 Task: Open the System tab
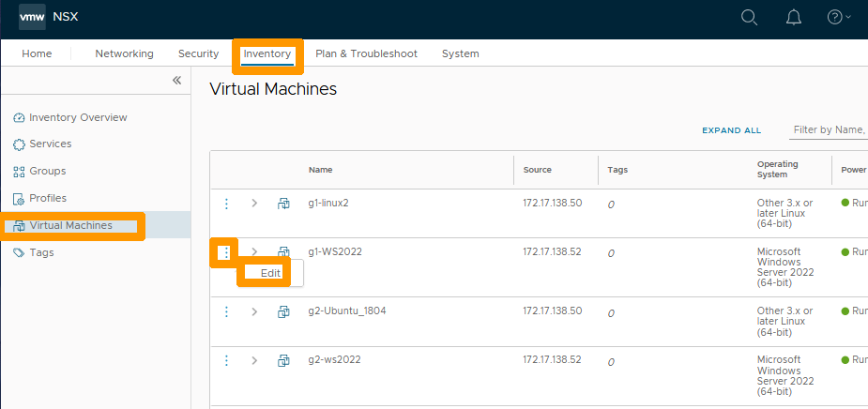click(461, 53)
